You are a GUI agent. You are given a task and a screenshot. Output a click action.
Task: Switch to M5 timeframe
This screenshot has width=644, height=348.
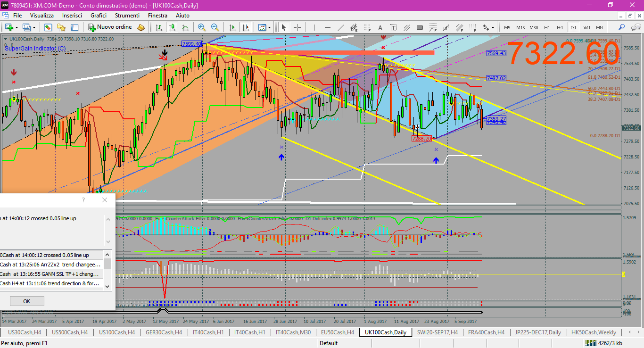point(507,27)
